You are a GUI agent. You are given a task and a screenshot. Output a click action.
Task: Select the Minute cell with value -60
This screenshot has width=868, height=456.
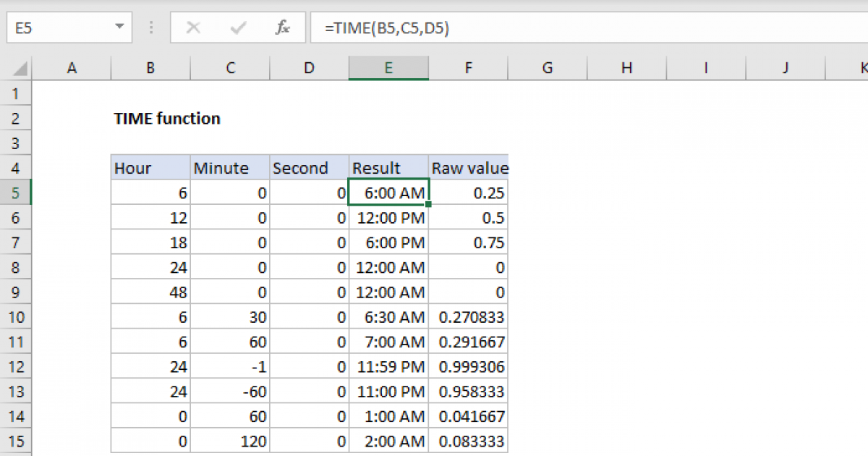point(230,392)
